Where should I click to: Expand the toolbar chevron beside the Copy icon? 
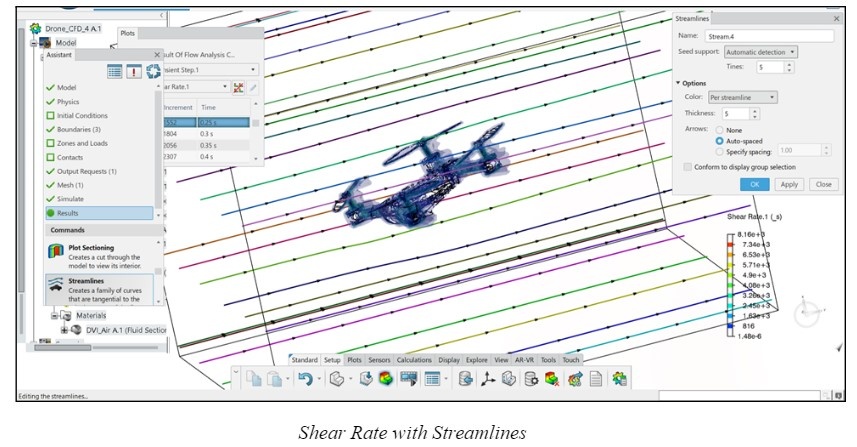click(x=236, y=373)
